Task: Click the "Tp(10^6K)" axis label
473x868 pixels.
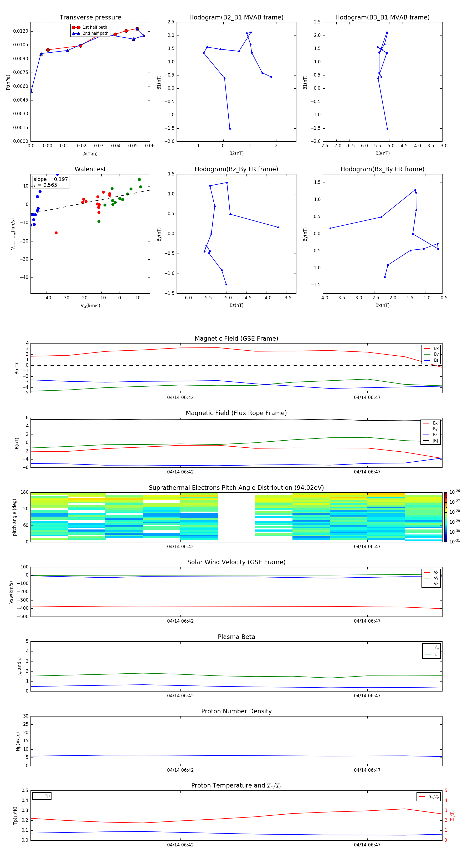Action: coord(15,815)
